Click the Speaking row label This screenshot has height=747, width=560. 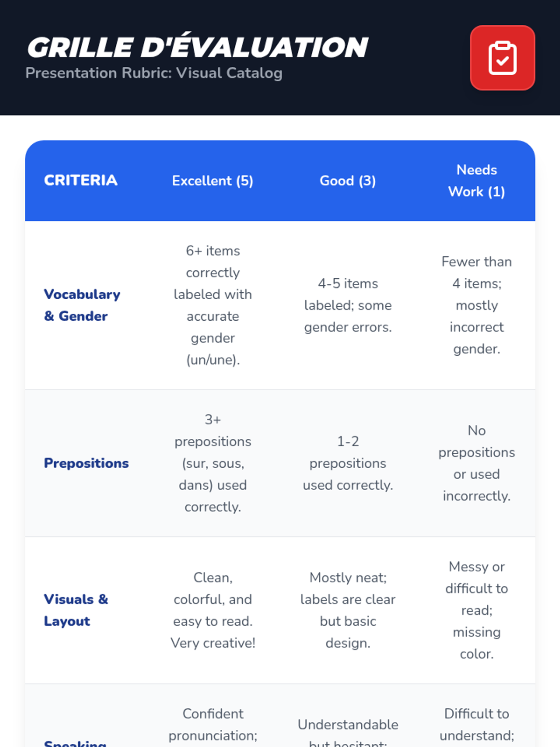(75, 742)
